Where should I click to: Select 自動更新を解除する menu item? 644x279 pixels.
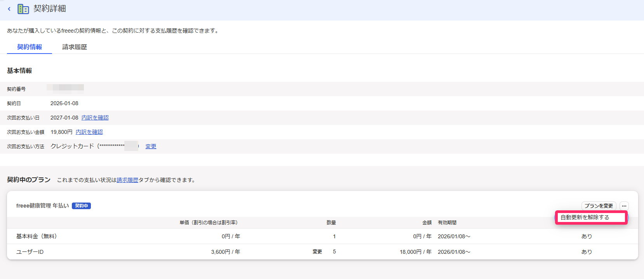coord(591,217)
